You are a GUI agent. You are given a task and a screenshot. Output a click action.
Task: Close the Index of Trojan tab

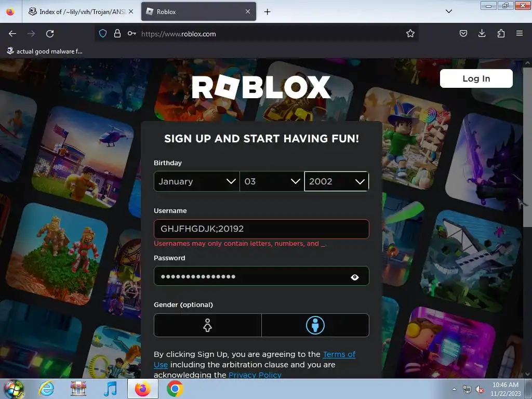tap(131, 12)
